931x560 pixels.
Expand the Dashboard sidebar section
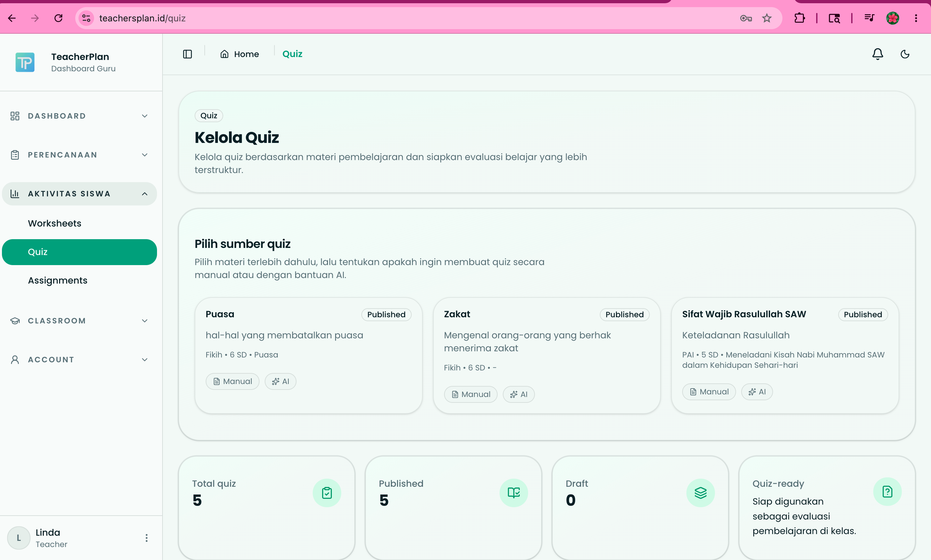79,116
